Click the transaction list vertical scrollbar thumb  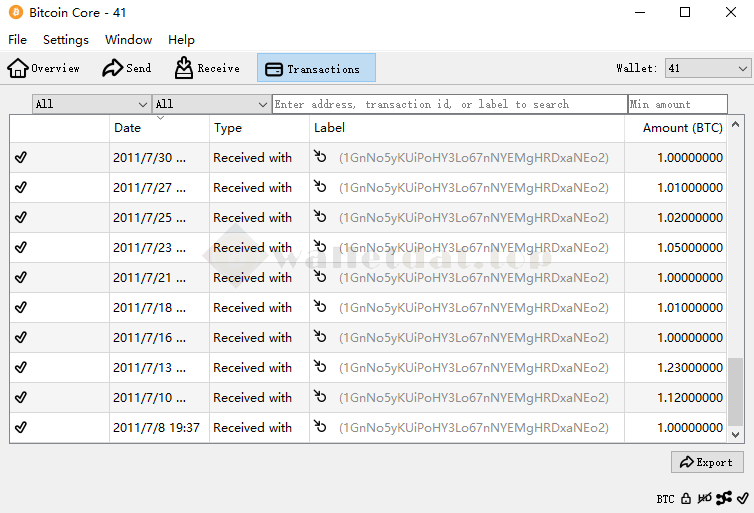(x=736, y=391)
